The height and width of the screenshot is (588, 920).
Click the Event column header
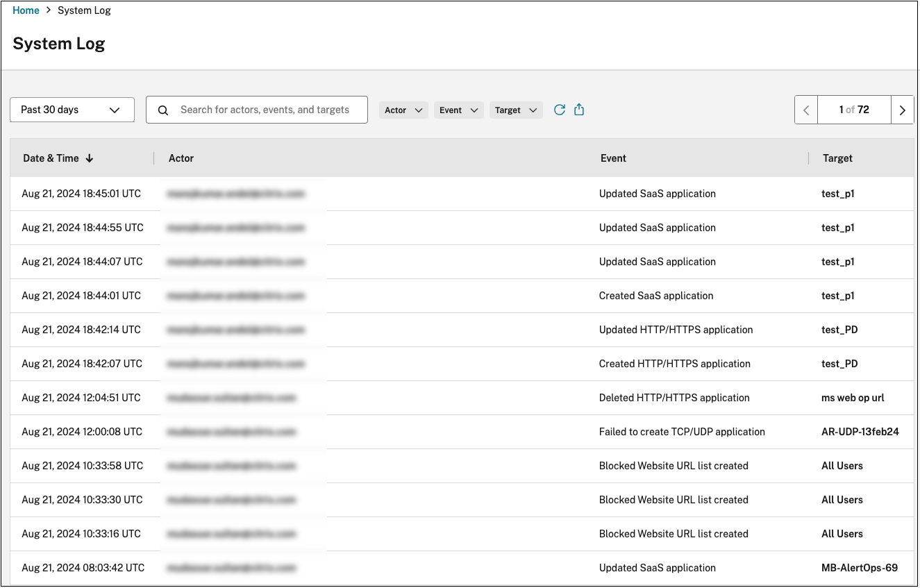click(613, 158)
